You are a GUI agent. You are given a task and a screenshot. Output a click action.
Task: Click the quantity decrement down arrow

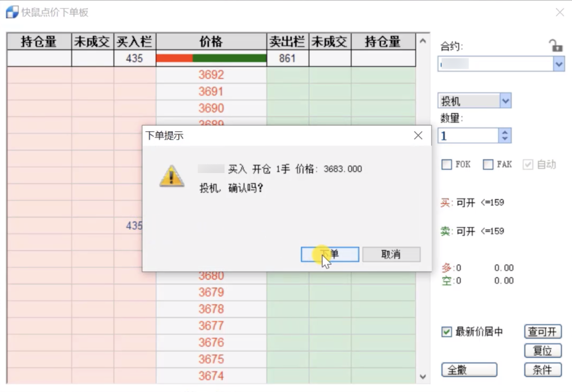point(504,139)
